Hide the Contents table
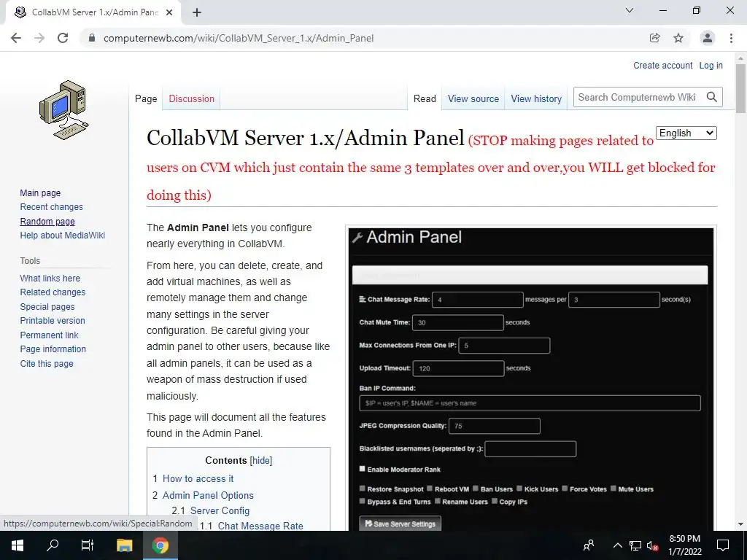The height and width of the screenshot is (560, 747). point(261,461)
